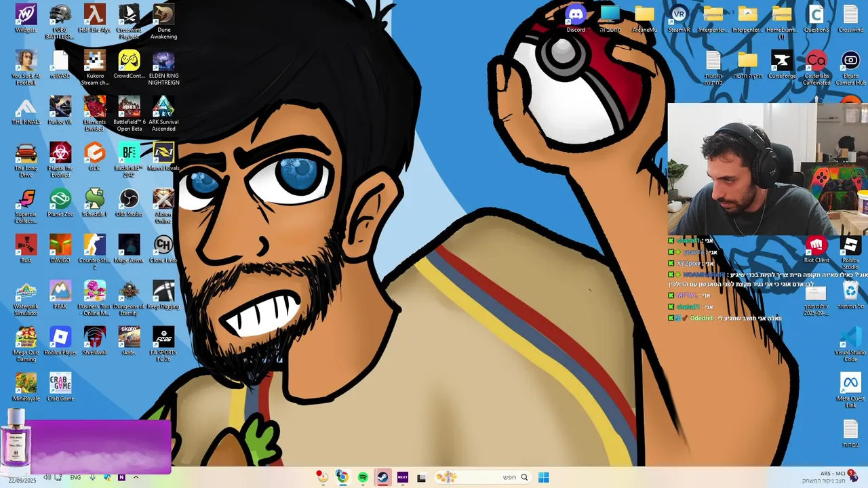The image size is (868, 488).
Task: Click the webcam overlay thumbnail
Action: tap(768, 169)
